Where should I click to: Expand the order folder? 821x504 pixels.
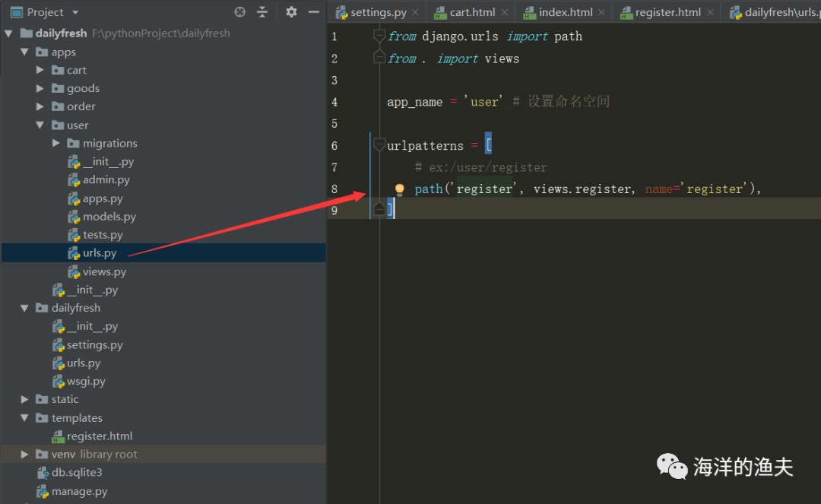40,106
